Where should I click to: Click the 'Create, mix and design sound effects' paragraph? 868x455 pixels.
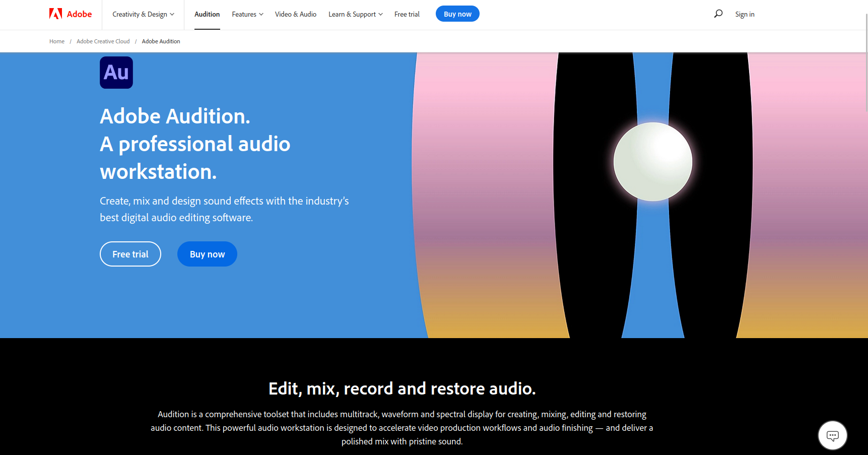tap(224, 209)
